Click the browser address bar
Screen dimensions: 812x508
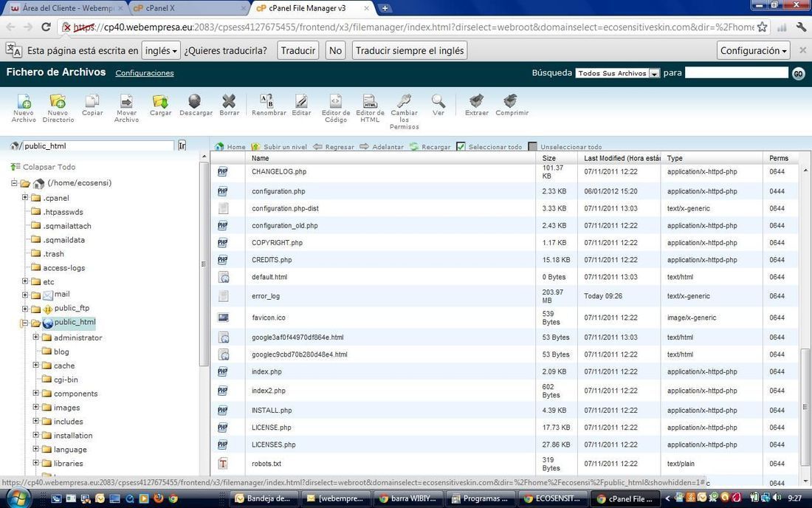pos(413,27)
